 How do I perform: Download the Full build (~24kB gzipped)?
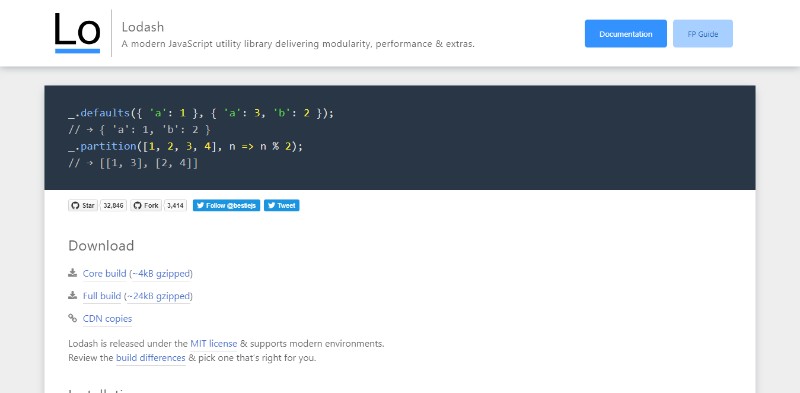138,296
